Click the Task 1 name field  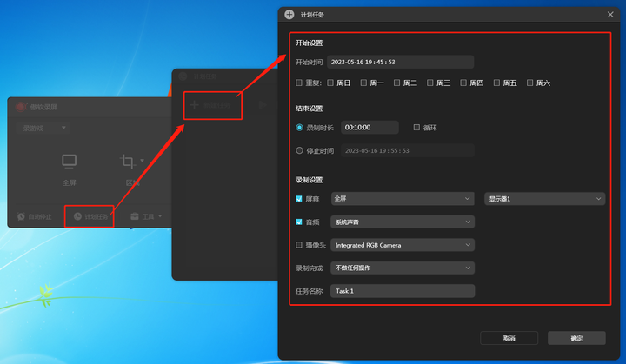click(403, 291)
